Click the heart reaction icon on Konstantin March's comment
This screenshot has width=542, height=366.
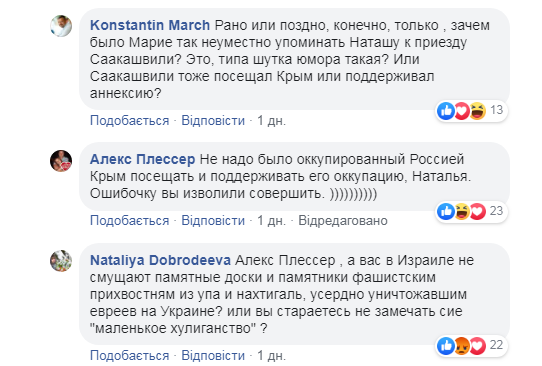(462, 111)
